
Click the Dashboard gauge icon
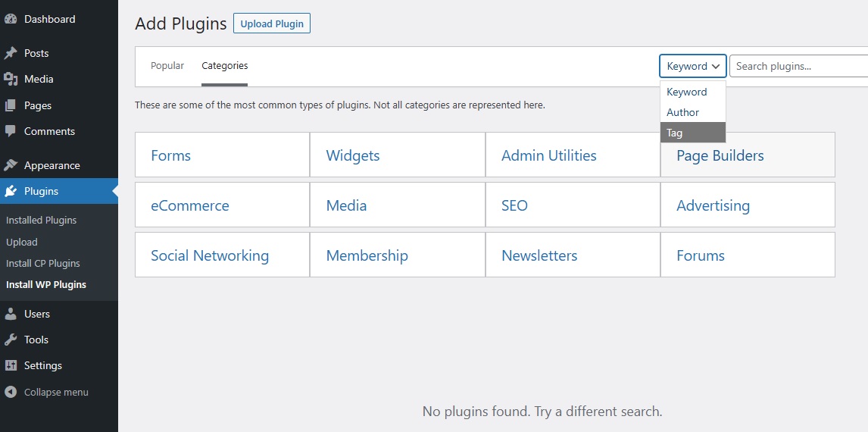[x=11, y=19]
